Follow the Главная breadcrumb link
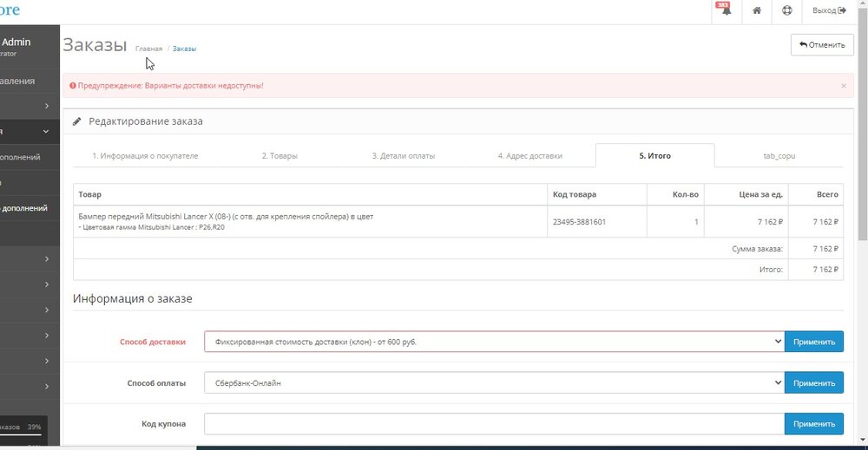This screenshot has height=450, width=868. coord(148,49)
